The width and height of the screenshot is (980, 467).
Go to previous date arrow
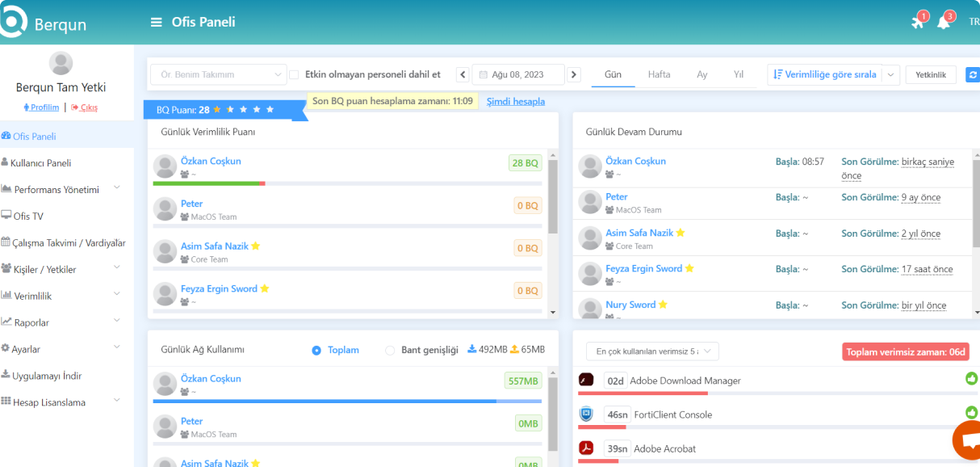463,74
